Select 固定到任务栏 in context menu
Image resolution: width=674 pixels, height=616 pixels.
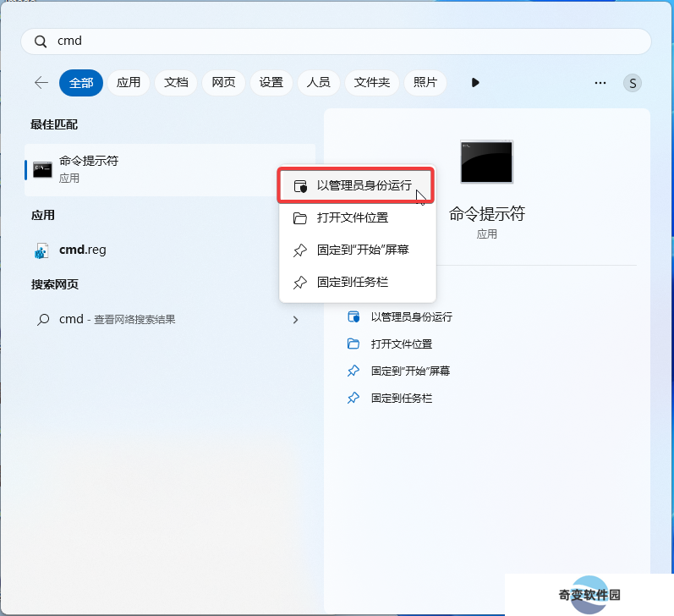tap(357, 282)
